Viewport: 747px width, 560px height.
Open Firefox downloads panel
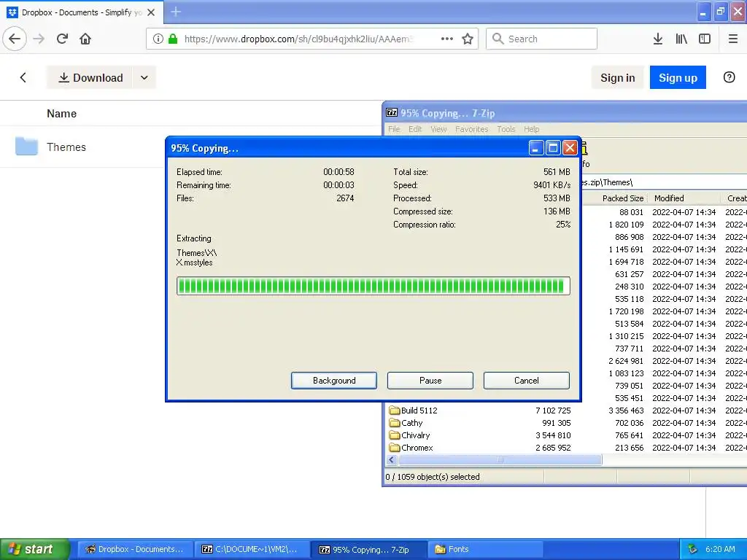point(658,39)
